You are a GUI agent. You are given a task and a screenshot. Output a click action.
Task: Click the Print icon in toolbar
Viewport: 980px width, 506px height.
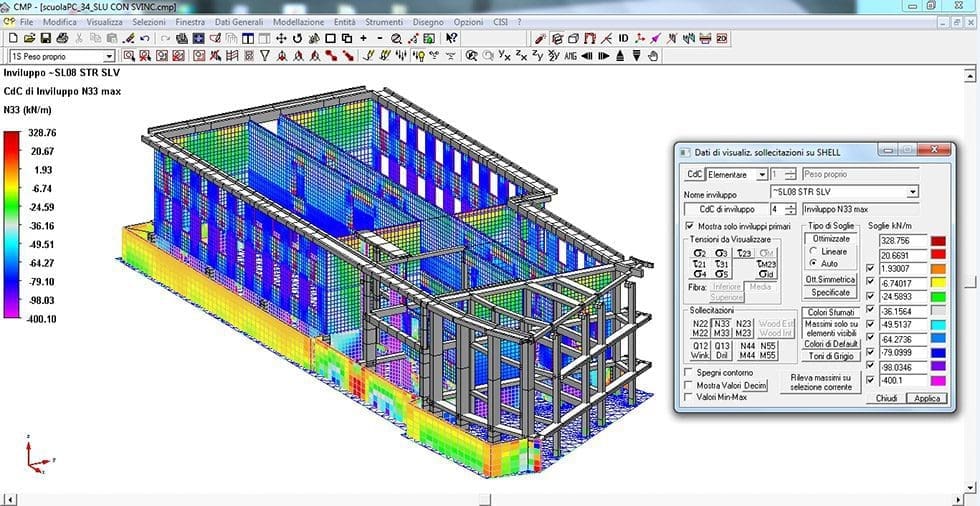click(62, 38)
